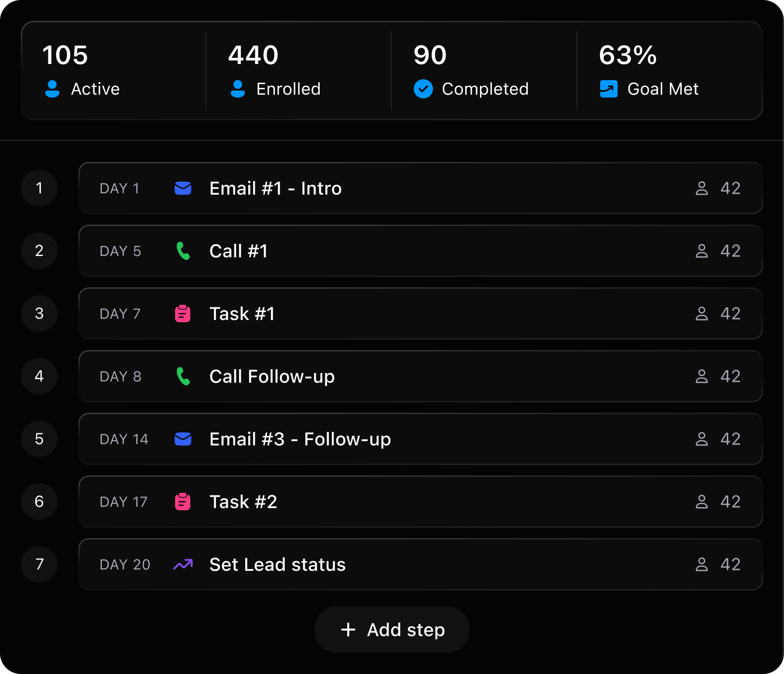Click the person icon beside Active
784x674 pixels.
coord(52,89)
